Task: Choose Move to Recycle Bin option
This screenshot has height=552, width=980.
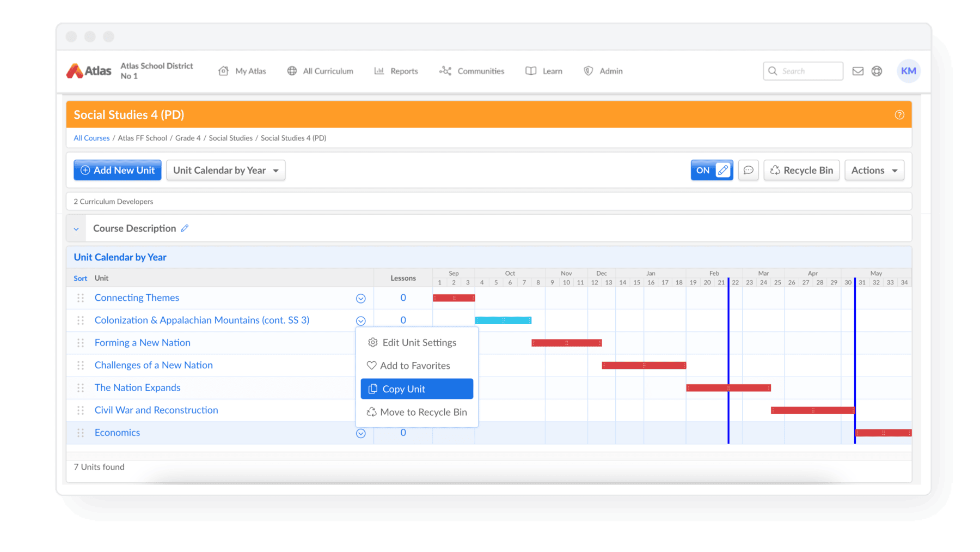Action: coord(416,413)
